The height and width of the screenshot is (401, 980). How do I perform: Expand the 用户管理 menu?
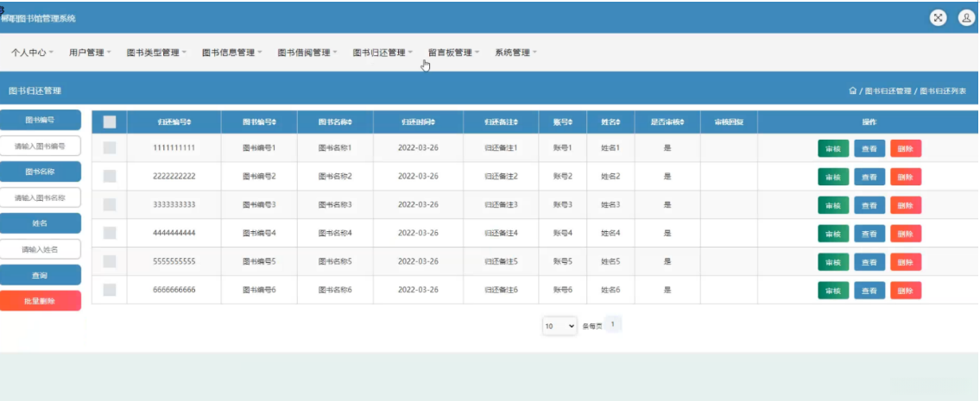[x=90, y=53]
